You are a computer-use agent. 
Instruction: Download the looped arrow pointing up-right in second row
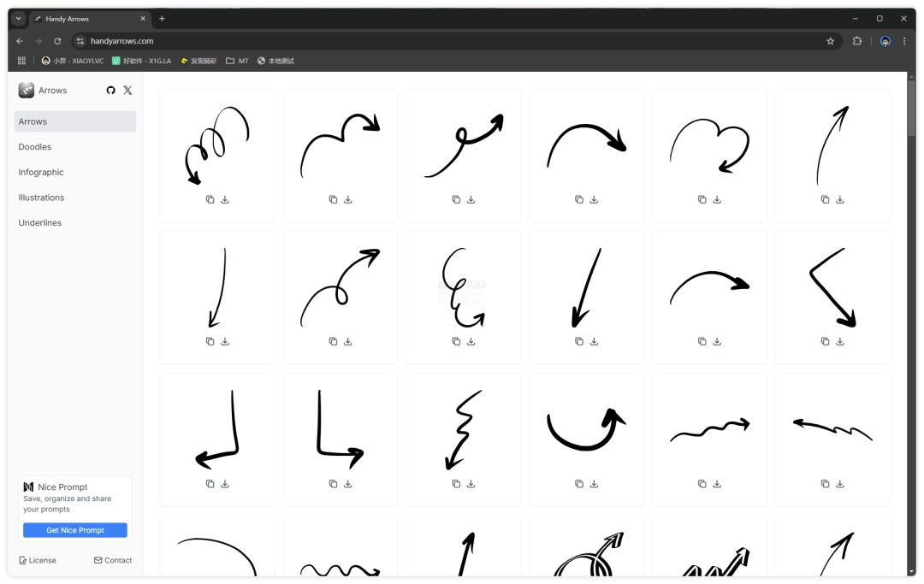click(x=348, y=341)
